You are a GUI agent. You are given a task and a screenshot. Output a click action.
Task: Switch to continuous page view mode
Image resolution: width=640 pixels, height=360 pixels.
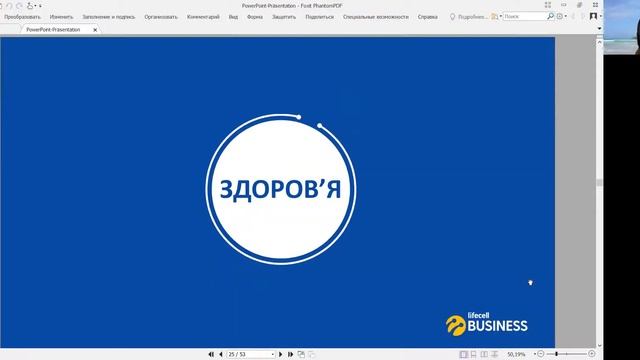point(473,354)
